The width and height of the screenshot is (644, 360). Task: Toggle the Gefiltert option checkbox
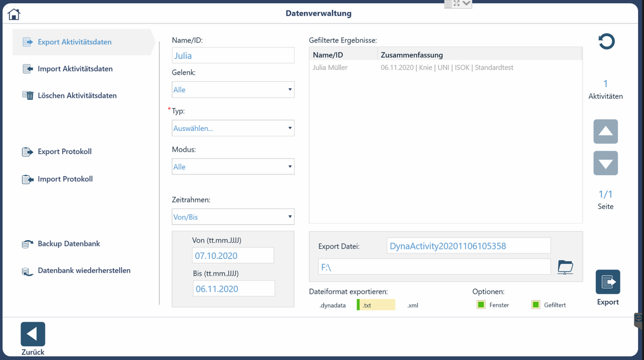click(x=536, y=305)
